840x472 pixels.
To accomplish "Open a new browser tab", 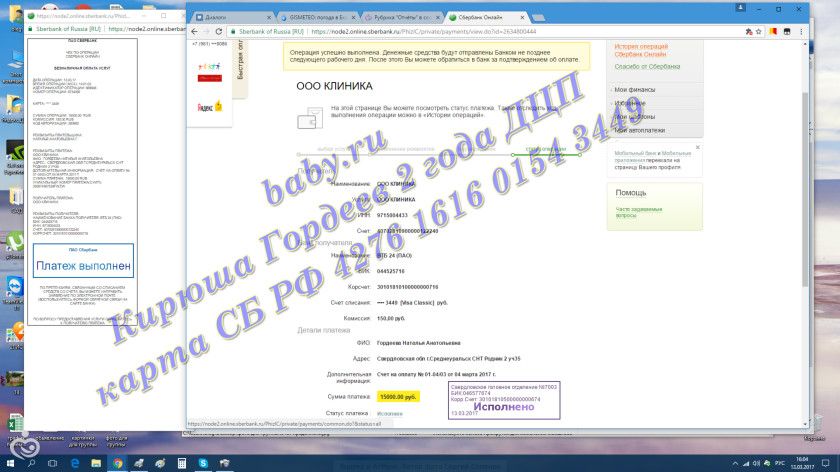I will [538, 18].
